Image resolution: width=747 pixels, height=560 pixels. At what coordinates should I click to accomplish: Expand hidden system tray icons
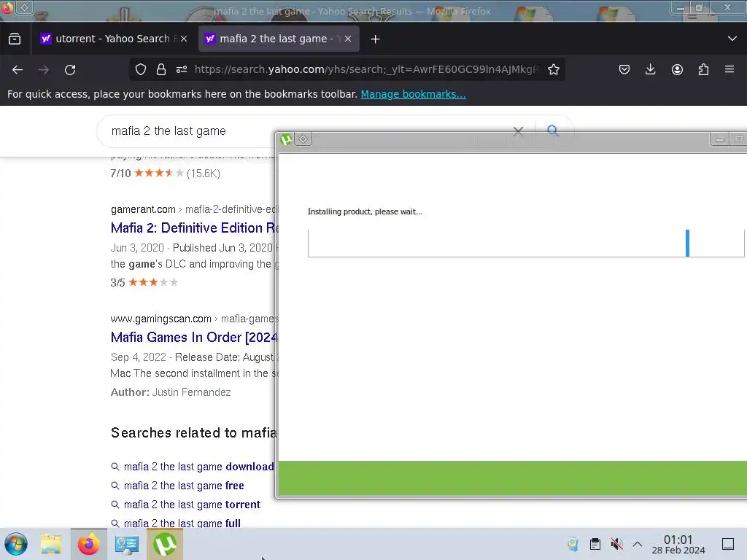tap(638, 544)
